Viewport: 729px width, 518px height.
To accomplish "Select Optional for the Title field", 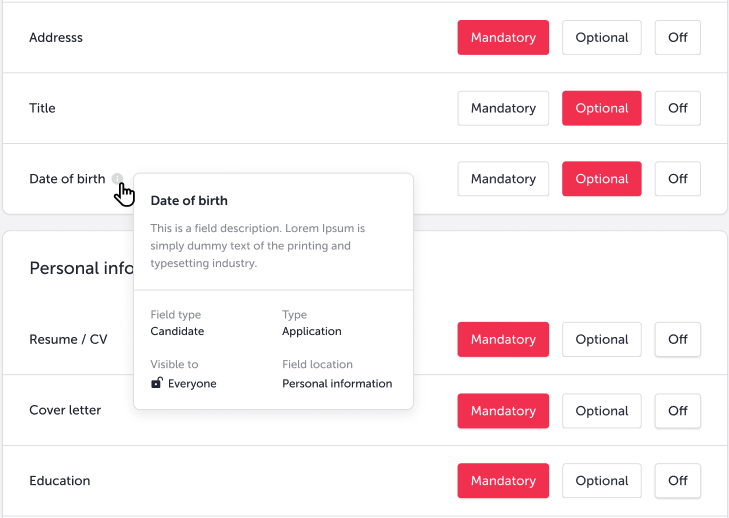I will pos(601,108).
